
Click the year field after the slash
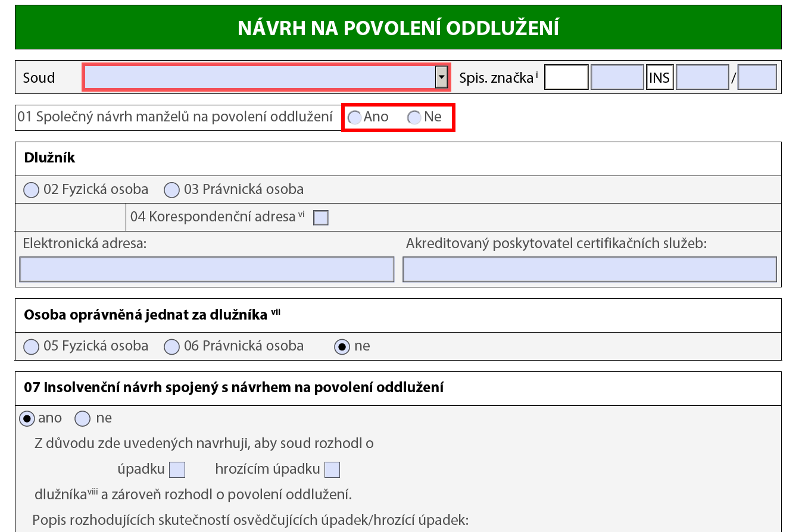pyautogui.click(x=757, y=77)
